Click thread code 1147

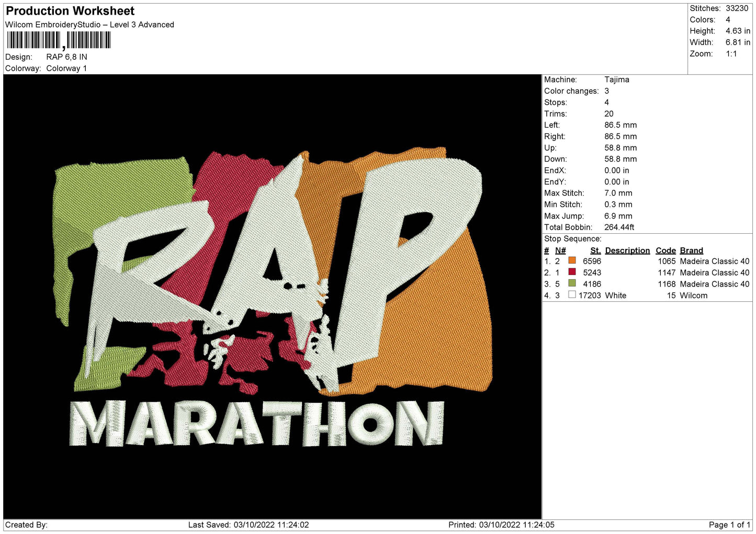click(x=667, y=272)
